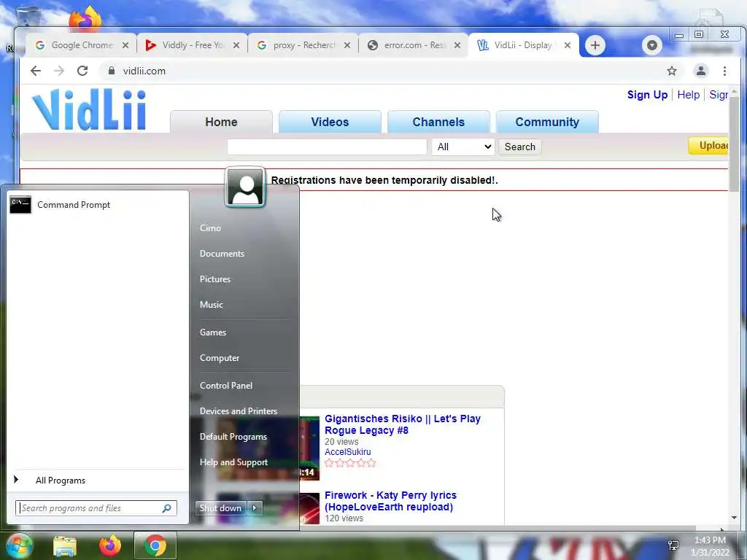Click the Command Prompt icon in Start menu
The width and height of the screenshot is (747, 560).
(x=20, y=205)
